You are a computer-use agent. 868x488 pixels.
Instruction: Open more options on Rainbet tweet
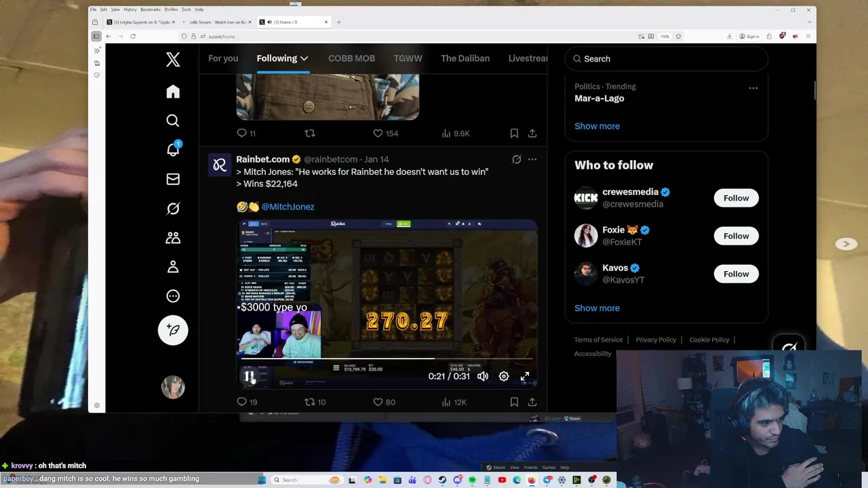532,159
